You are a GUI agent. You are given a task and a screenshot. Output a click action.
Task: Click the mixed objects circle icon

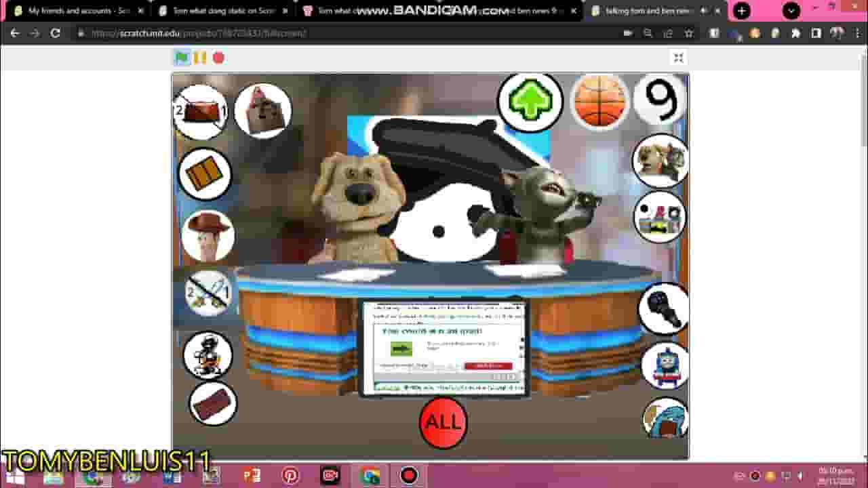coord(660,218)
